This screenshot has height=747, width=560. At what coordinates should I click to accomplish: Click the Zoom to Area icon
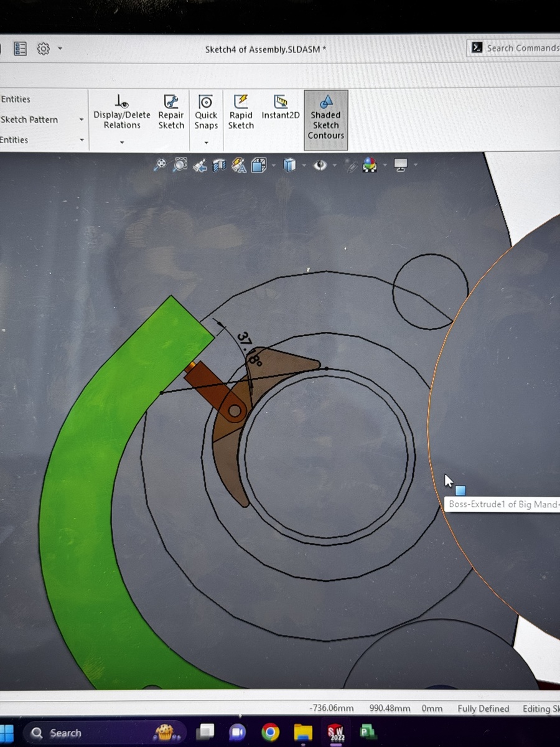pyautogui.click(x=180, y=165)
